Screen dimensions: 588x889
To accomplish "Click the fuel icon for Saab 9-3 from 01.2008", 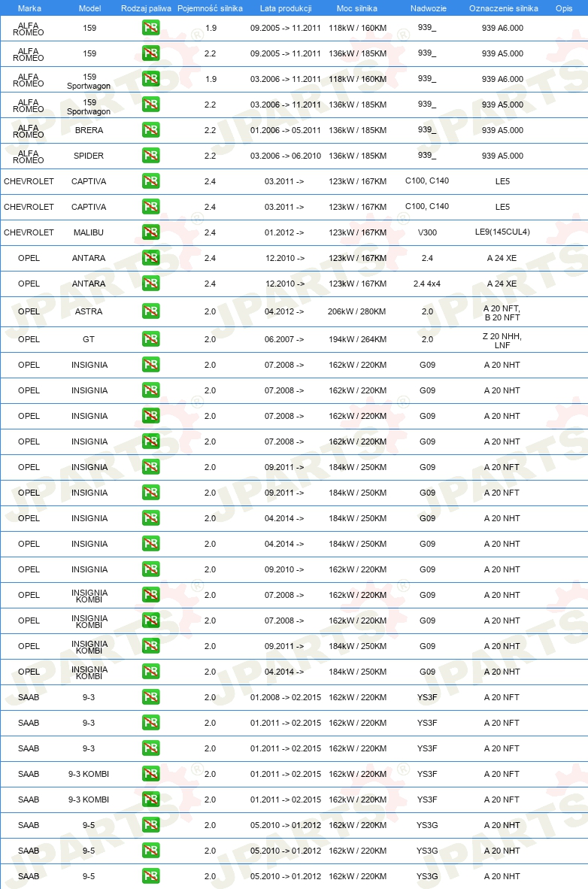I will tap(151, 696).
